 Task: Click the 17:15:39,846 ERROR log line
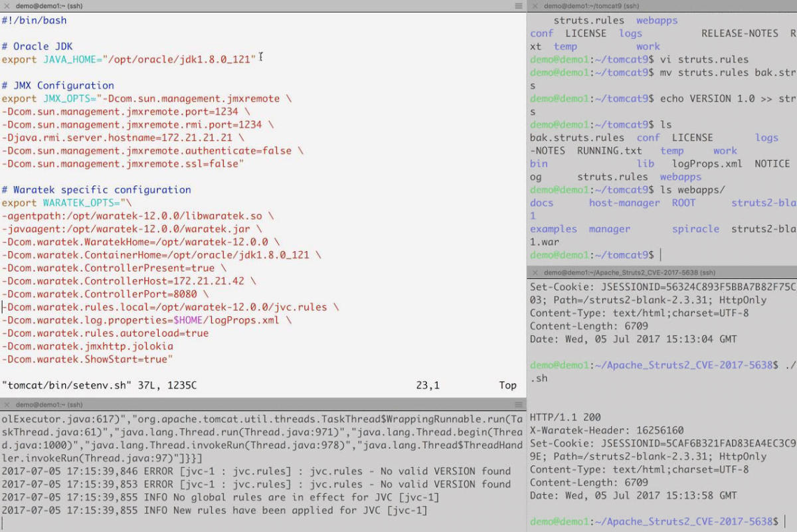pos(256,472)
